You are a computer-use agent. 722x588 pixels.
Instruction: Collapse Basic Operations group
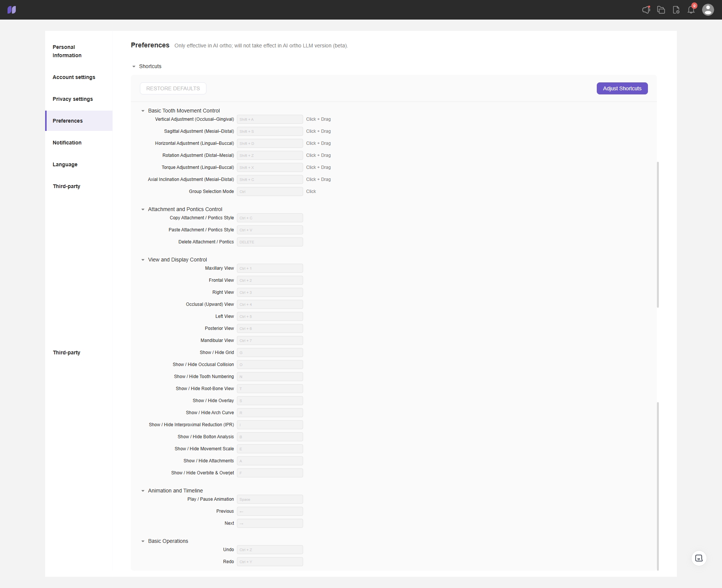click(x=143, y=541)
